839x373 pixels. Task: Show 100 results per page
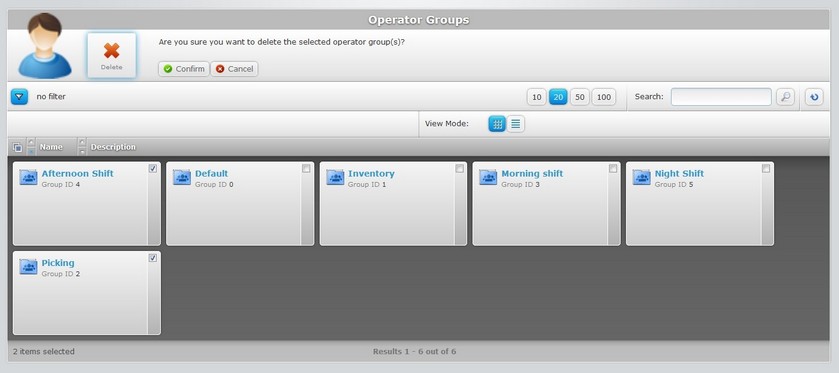604,97
